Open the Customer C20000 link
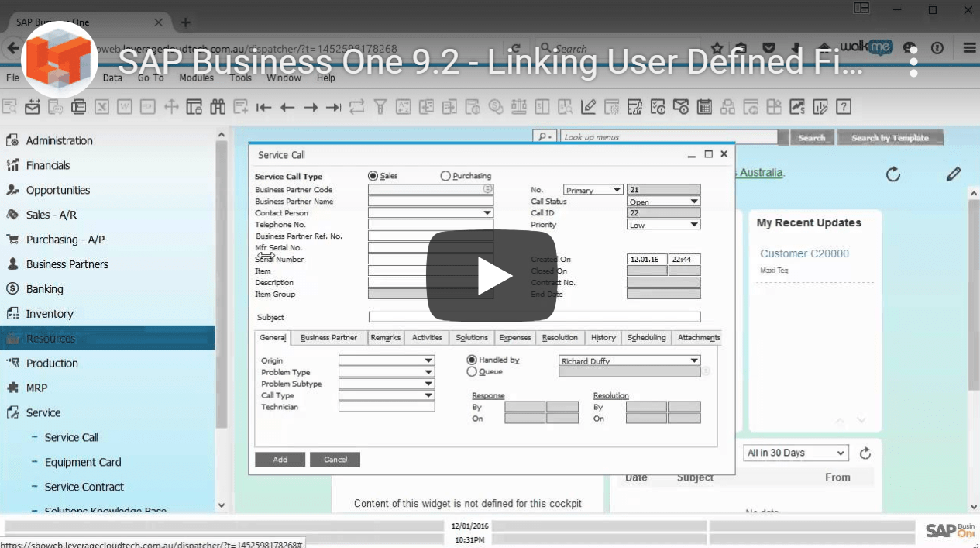The image size is (980, 548). [x=804, y=253]
